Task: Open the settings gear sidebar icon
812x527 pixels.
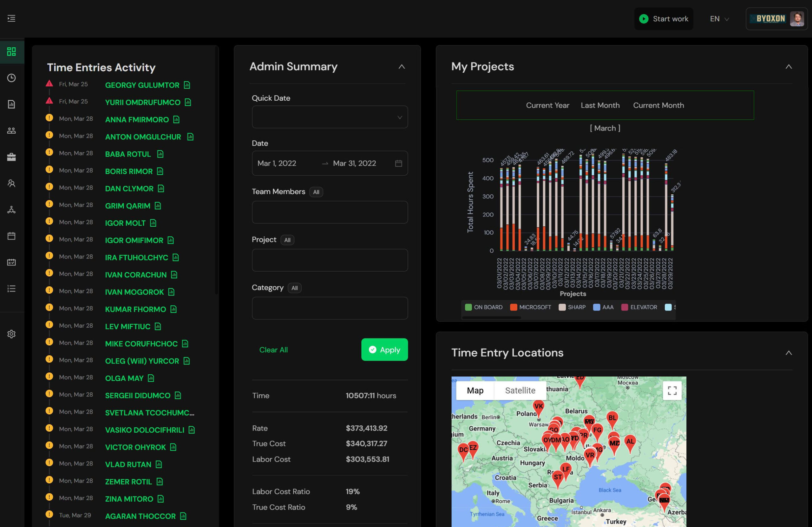Action: [x=11, y=334]
